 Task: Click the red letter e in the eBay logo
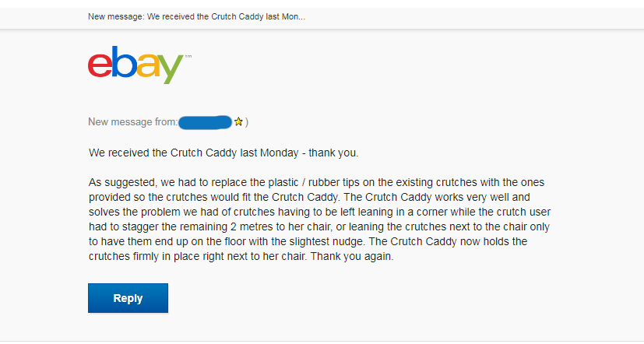pos(100,65)
